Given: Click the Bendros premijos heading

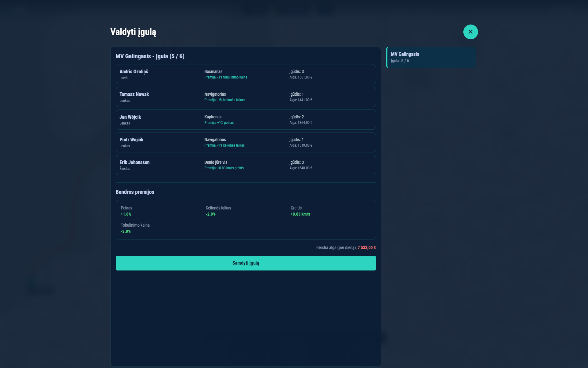Looking at the screenshot, I should (x=135, y=192).
